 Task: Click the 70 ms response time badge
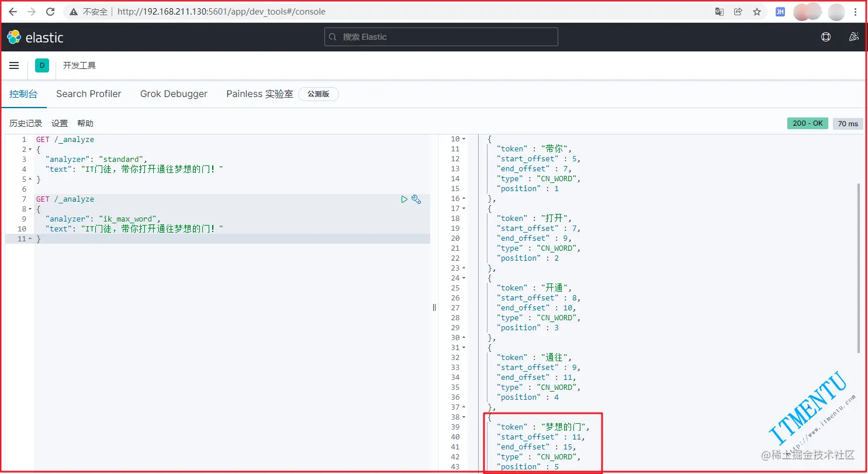click(848, 123)
